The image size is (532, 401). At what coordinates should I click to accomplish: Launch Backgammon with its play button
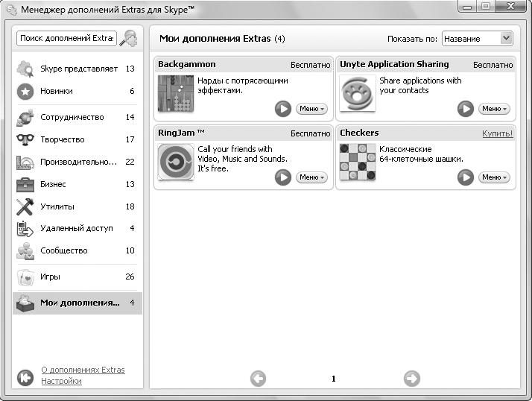click(283, 109)
